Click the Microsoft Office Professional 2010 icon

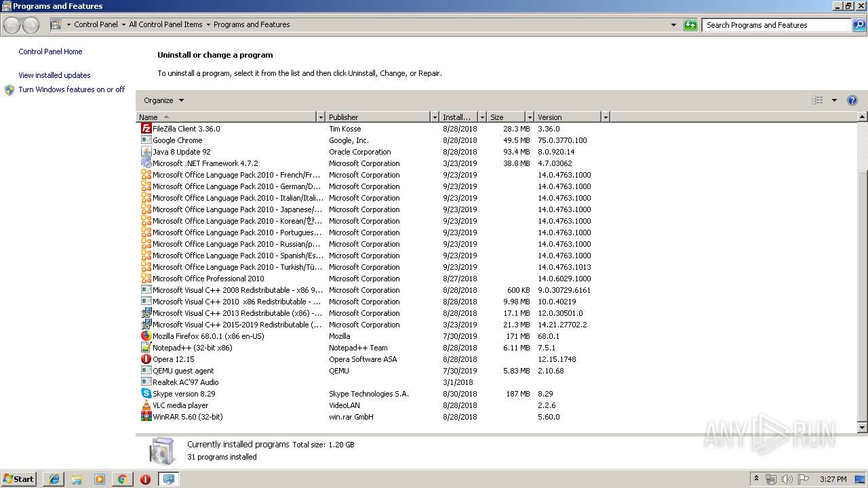[146, 278]
